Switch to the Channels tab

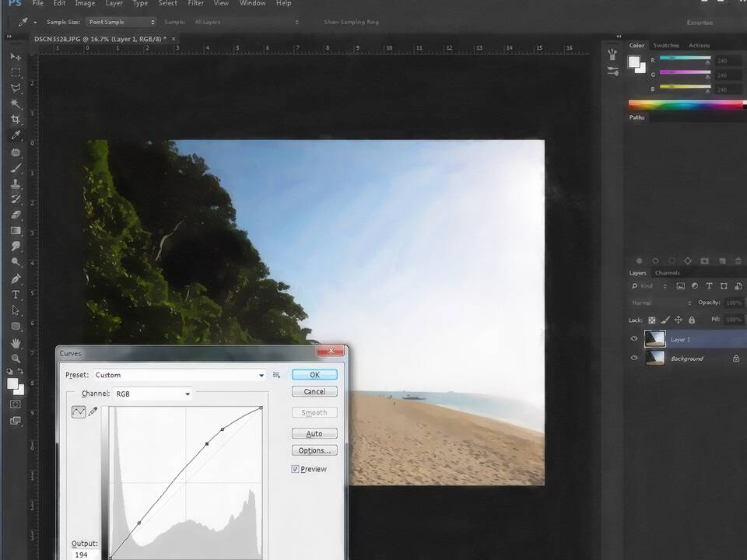click(x=668, y=273)
